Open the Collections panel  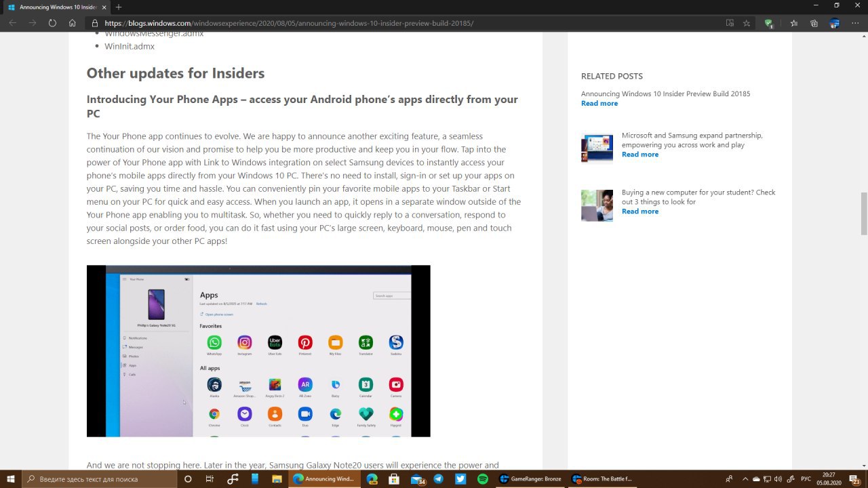point(814,23)
